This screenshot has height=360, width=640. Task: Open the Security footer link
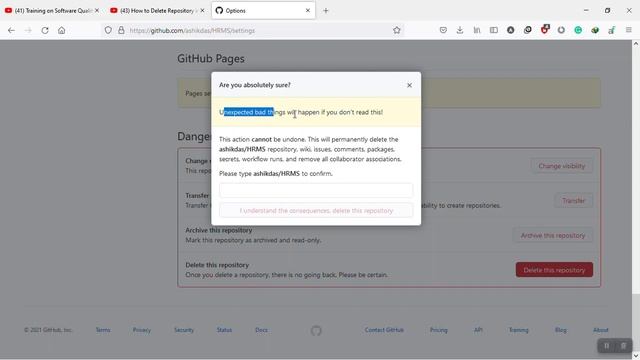pos(184,330)
